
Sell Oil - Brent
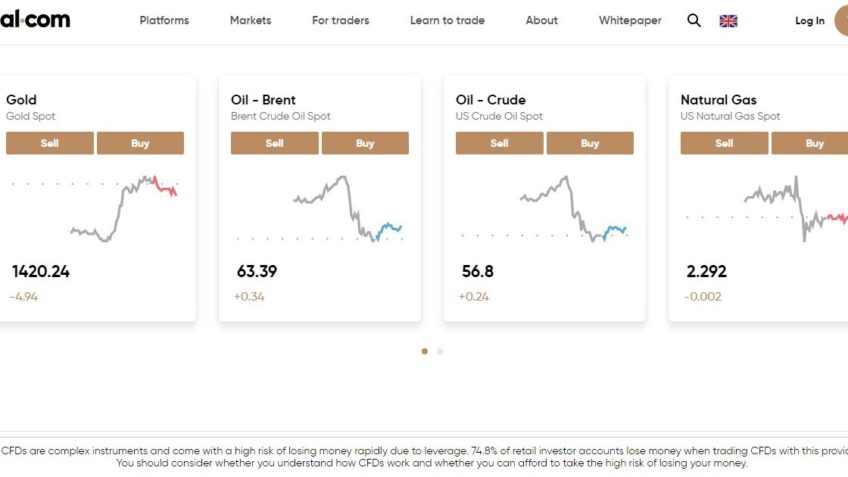(x=275, y=143)
